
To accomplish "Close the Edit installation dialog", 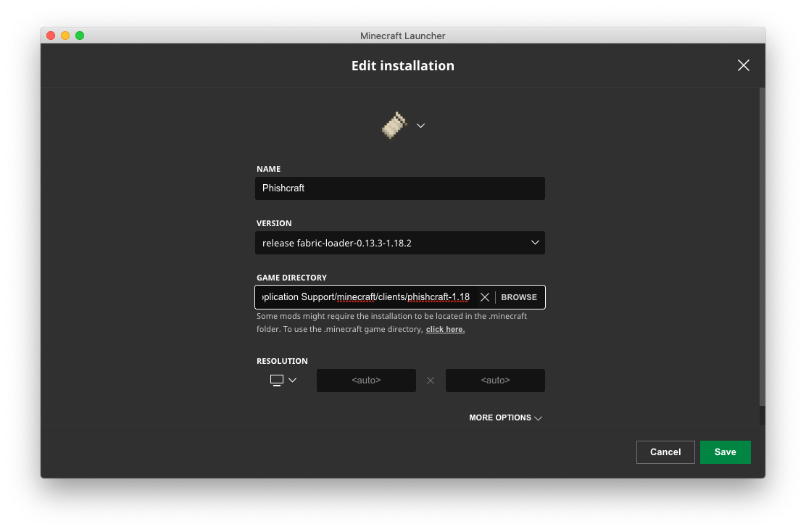I will (743, 65).
